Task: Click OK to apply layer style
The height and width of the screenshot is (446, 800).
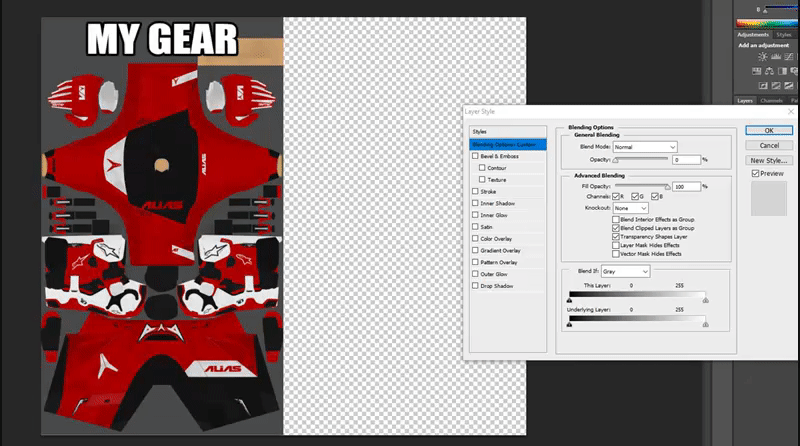Action: click(769, 131)
